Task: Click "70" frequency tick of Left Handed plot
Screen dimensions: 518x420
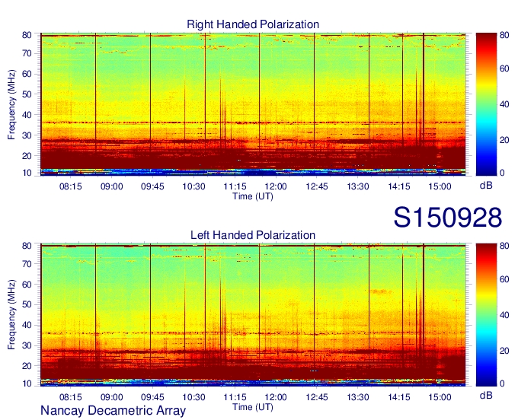Action: pos(27,263)
